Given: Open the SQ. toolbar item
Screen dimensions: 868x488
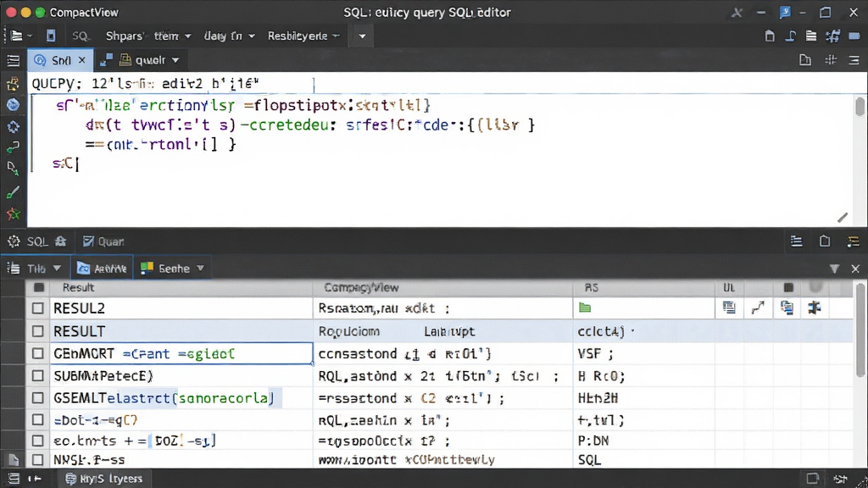Looking at the screenshot, I should (81, 36).
